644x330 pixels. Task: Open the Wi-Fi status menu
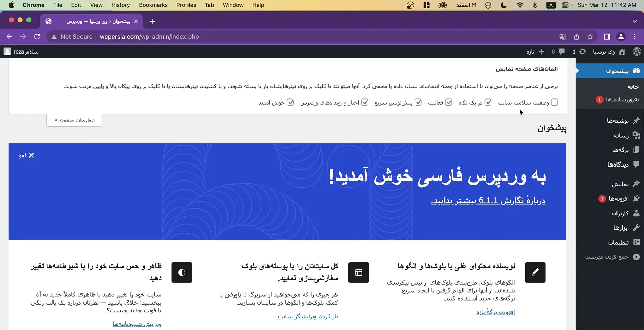pyautogui.click(x=520, y=5)
